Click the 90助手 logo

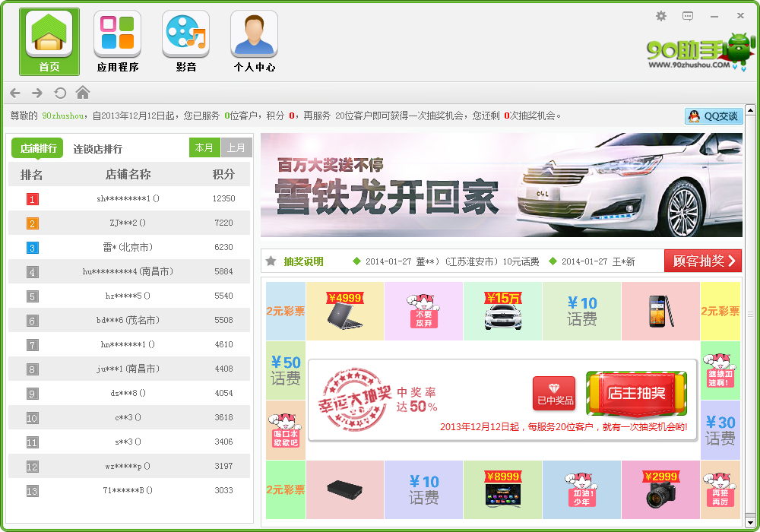click(x=701, y=52)
